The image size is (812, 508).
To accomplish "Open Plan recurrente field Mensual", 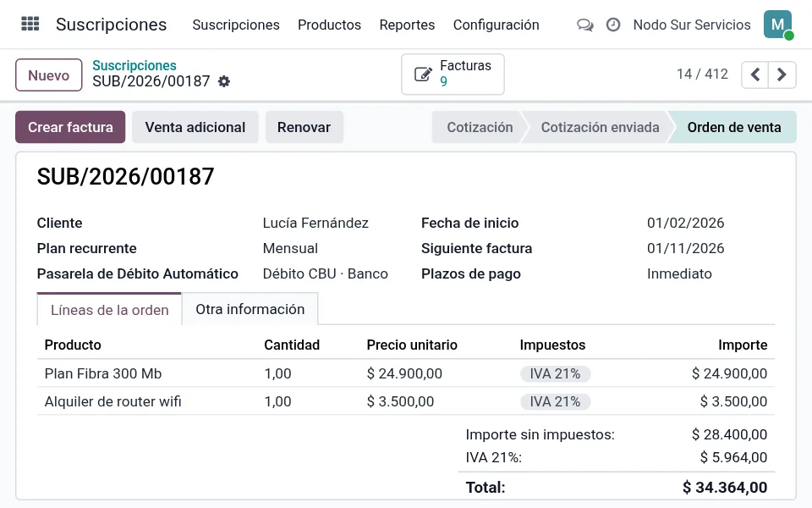I will click(290, 248).
